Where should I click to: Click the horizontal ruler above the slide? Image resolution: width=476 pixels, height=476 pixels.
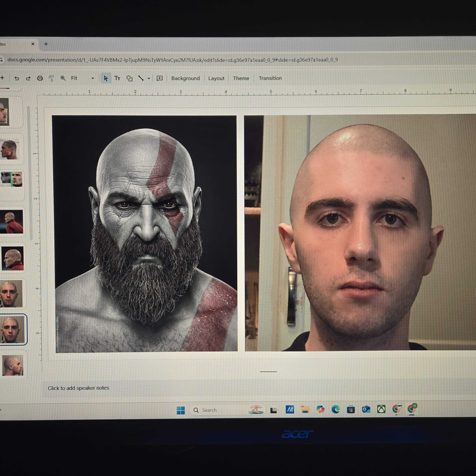(x=259, y=92)
